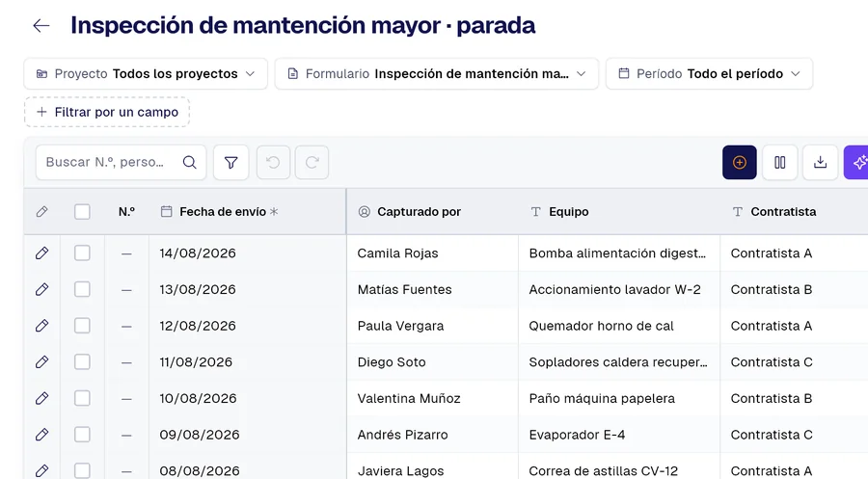Image resolution: width=868 pixels, height=479 pixels.
Task: Edit the 08/08/2026 row with pencil icon
Action: tap(41, 470)
